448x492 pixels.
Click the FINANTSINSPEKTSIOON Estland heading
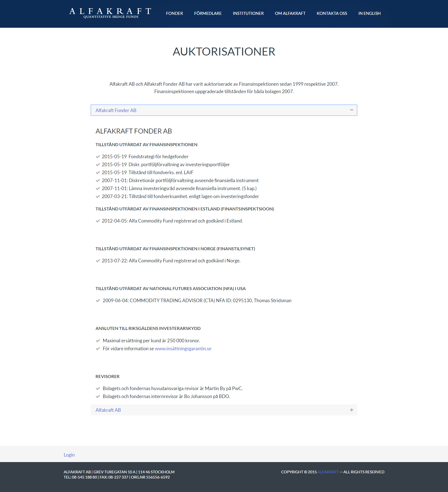[x=185, y=209]
